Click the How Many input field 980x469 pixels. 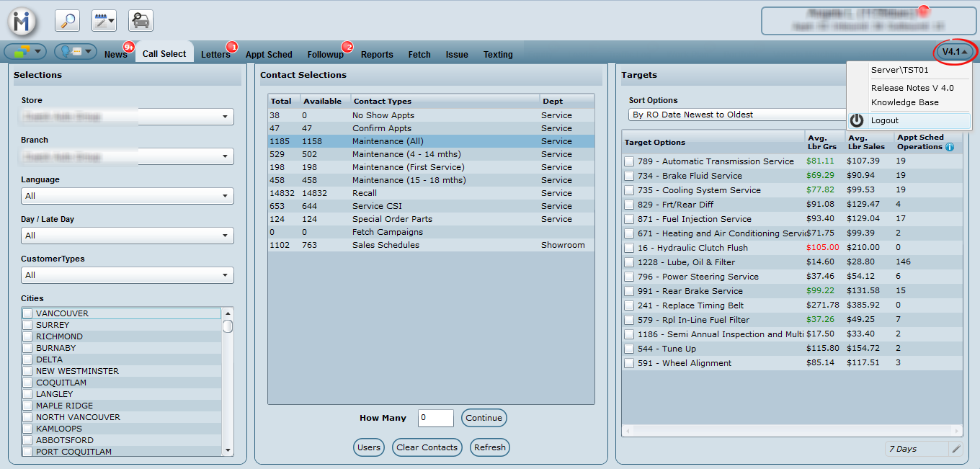[435, 418]
